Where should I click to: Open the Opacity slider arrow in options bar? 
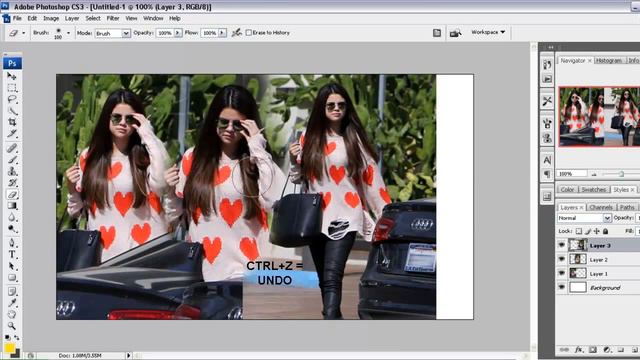click(x=178, y=33)
